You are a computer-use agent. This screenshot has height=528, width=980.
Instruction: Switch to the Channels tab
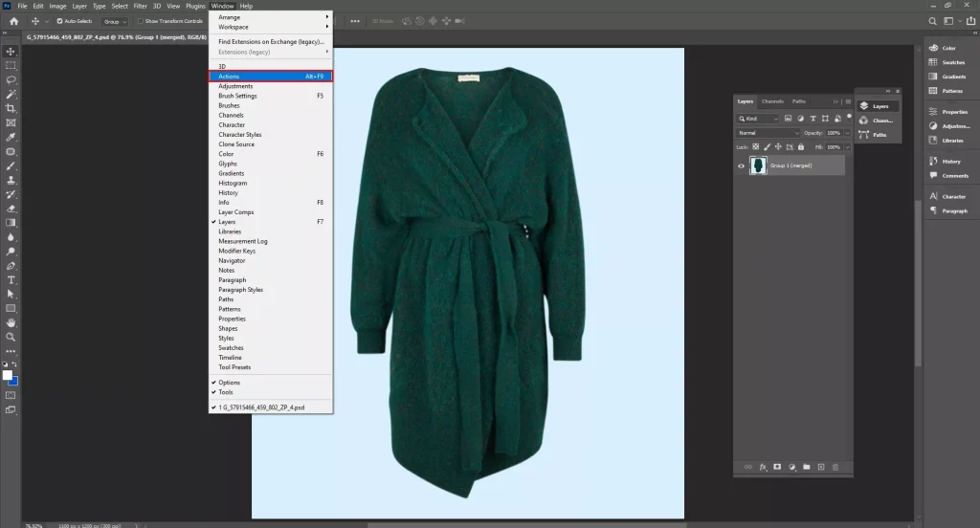772,101
